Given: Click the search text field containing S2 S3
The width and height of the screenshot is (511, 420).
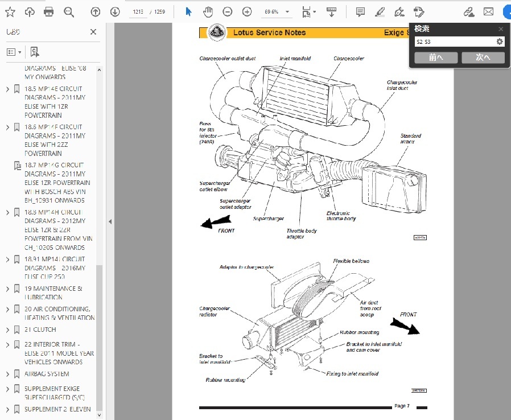Looking at the screenshot, I should click(x=455, y=42).
